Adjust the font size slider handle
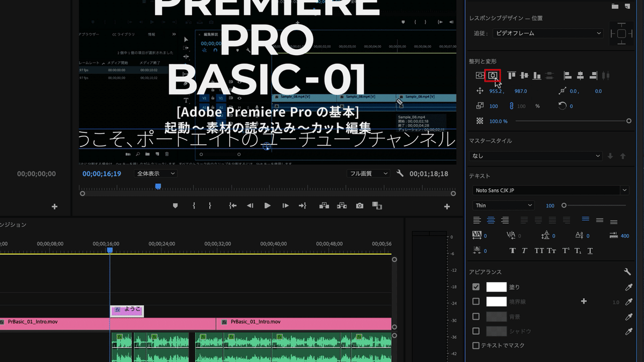644x362 pixels. click(x=563, y=205)
